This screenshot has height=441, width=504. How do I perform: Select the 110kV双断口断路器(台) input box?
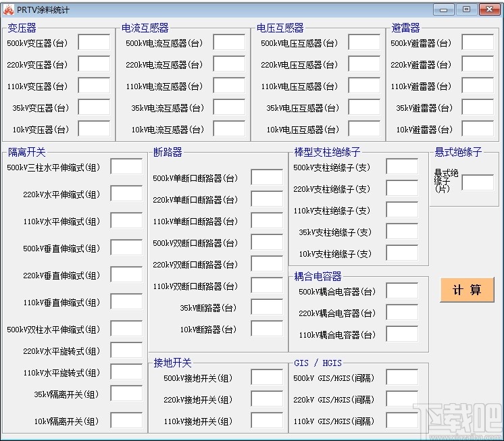click(x=267, y=285)
